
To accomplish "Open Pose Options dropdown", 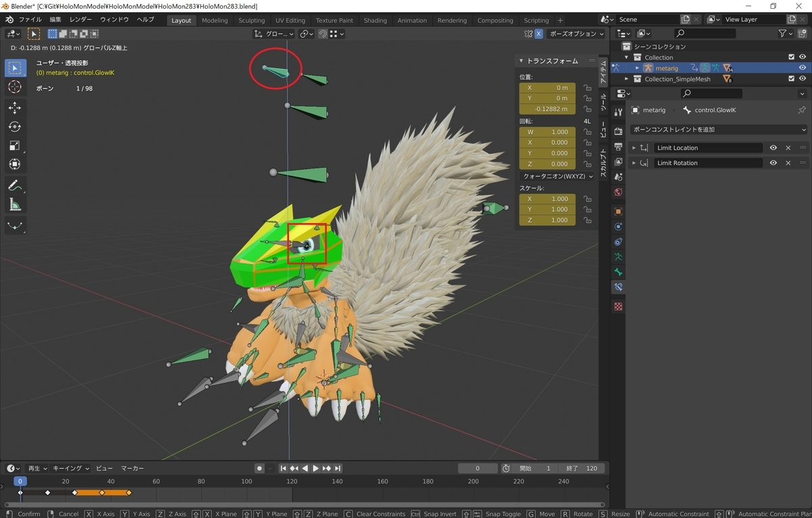I will (576, 34).
